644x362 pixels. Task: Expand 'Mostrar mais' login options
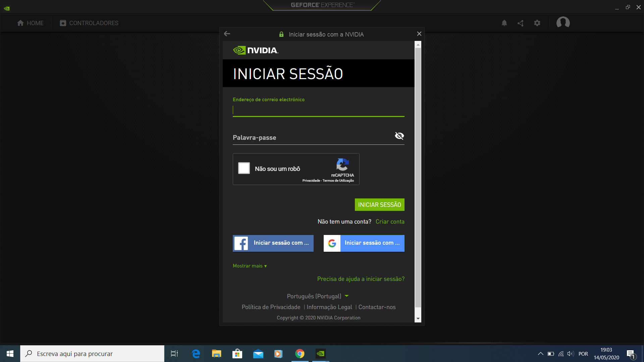(x=250, y=266)
